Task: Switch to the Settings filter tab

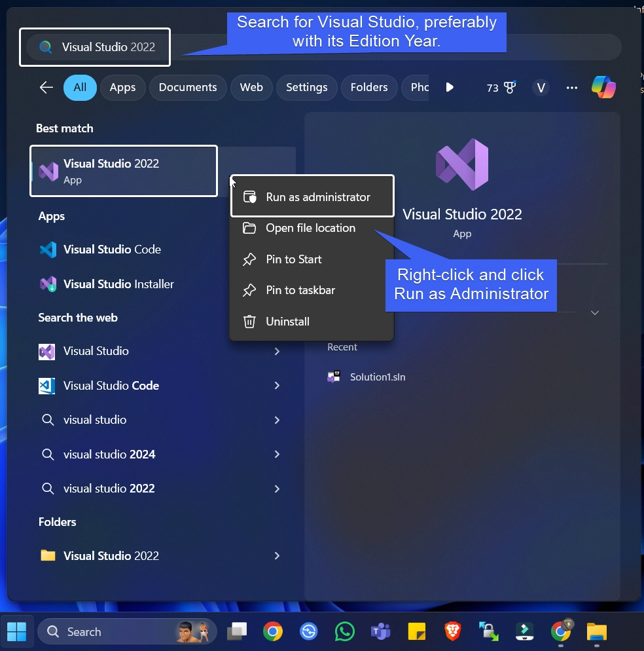Action: [x=307, y=88]
